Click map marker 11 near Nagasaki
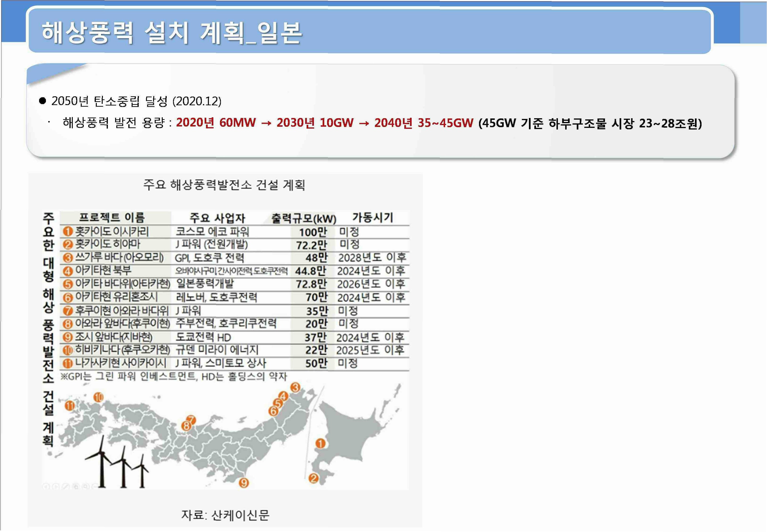The width and height of the screenshot is (767, 532). click(x=70, y=406)
